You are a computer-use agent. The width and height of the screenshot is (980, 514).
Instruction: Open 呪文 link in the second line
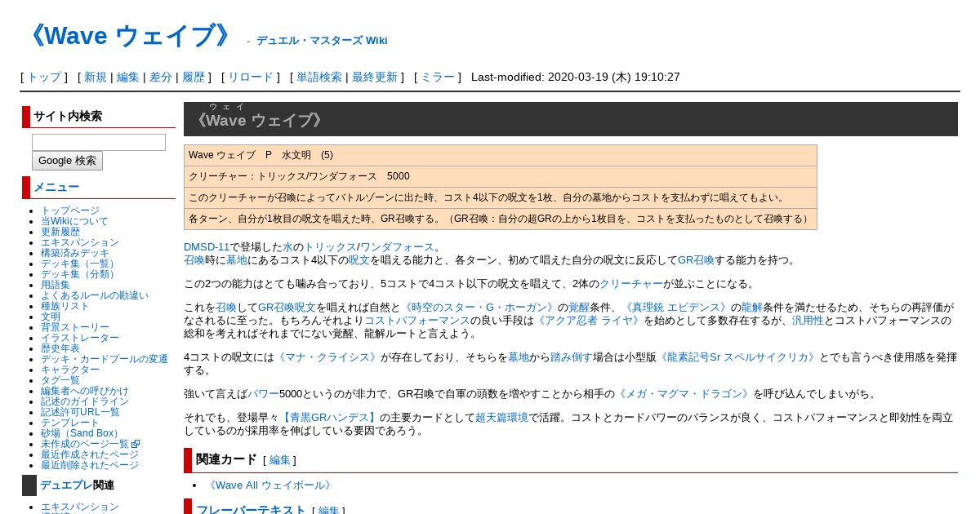[359, 260]
